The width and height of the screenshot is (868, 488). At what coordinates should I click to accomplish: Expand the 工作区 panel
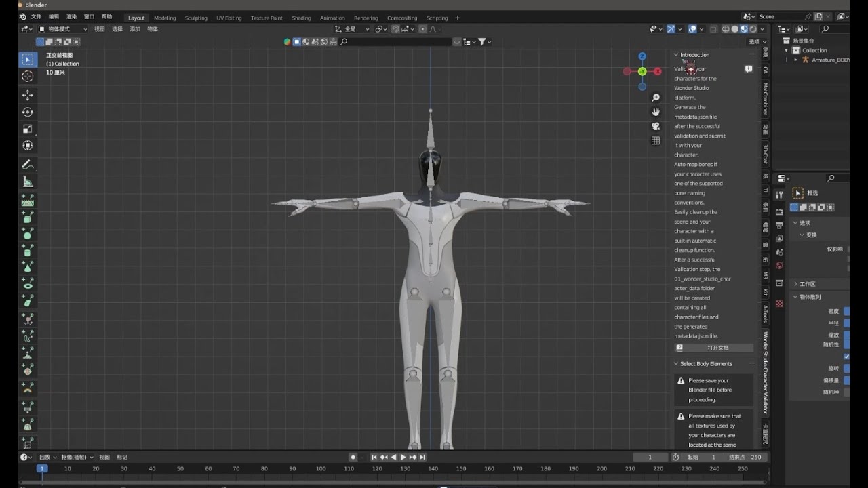[x=795, y=284]
